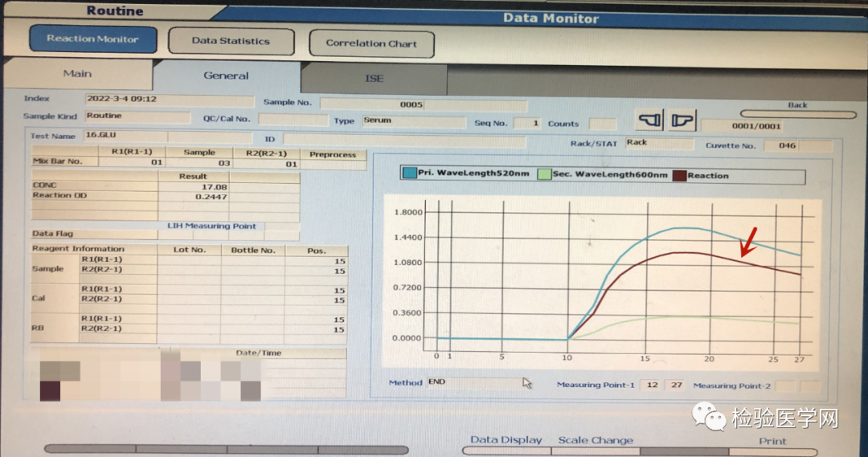
Task: Open the Correlation Chart view
Action: coord(370,43)
